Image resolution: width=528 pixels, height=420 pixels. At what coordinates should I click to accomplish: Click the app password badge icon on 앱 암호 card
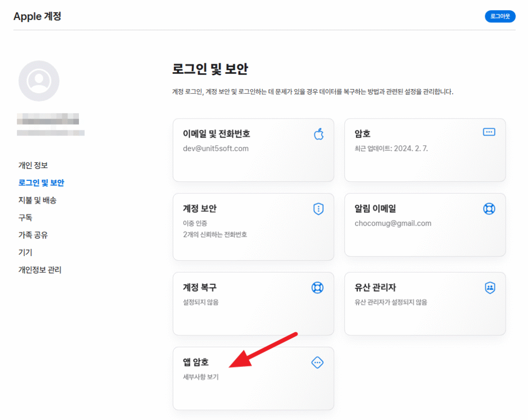tap(317, 363)
